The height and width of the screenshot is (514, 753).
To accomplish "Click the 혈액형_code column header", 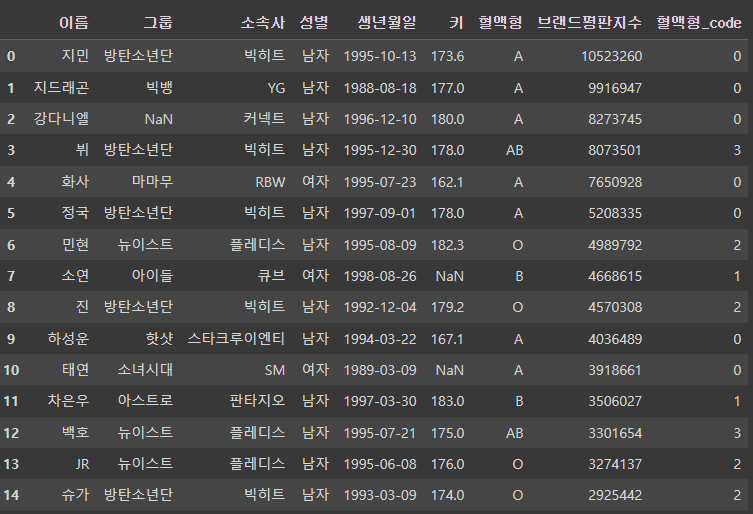I will click(699, 23).
